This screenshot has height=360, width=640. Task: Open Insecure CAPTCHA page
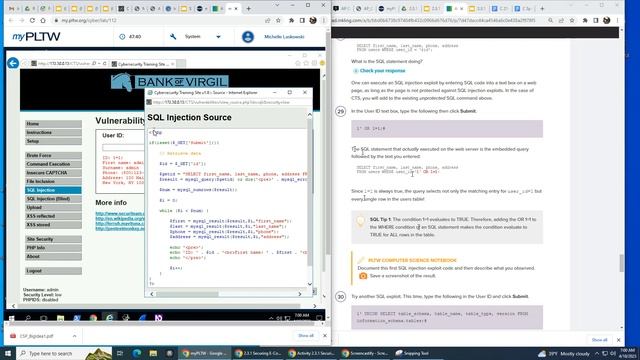(53, 173)
